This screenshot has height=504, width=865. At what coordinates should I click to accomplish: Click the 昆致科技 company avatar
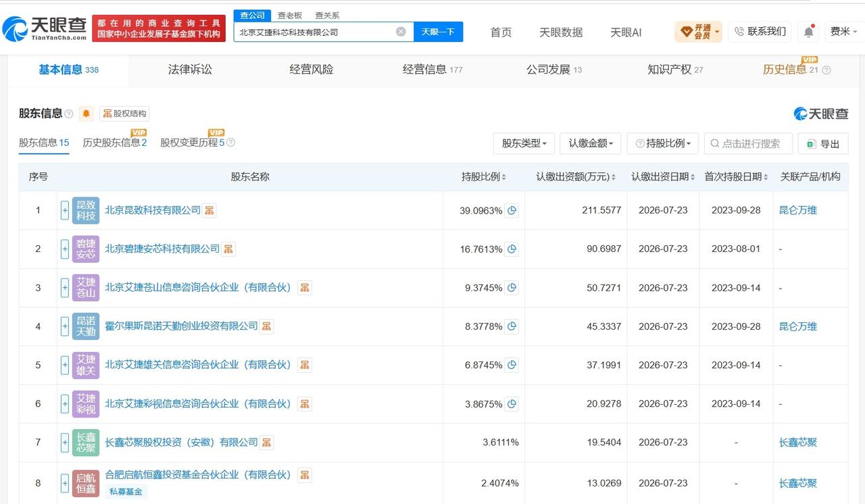(86, 210)
